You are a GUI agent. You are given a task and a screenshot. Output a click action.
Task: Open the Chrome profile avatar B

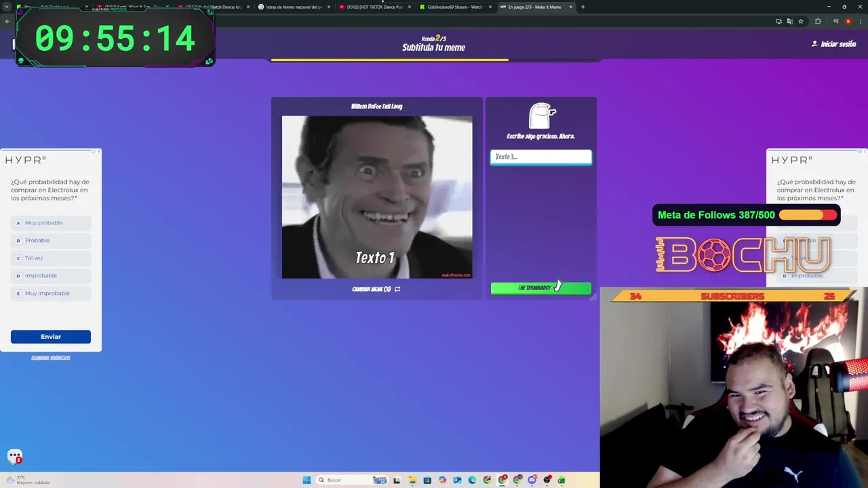848,22
